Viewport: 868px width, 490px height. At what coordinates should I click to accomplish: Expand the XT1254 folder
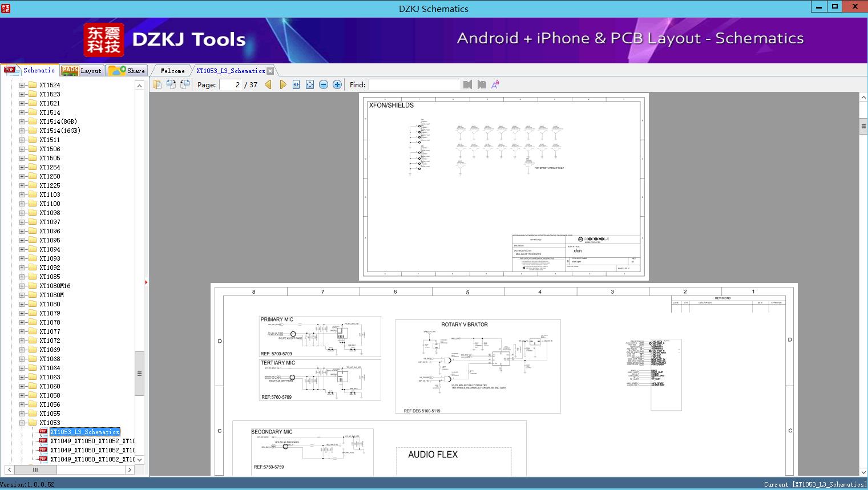tap(22, 167)
